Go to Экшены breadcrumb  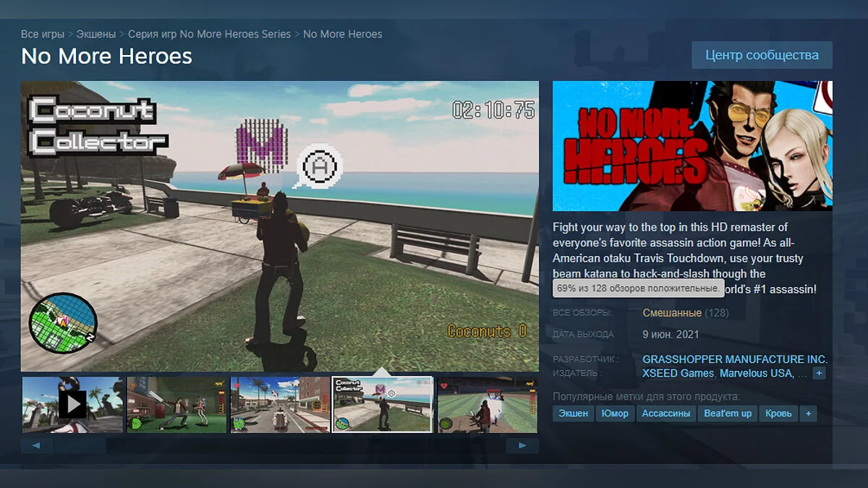97,34
